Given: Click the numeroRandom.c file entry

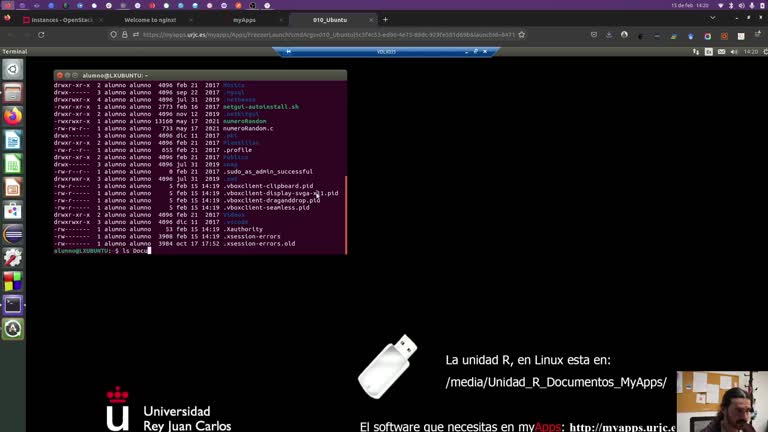Looking at the screenshot, I should pos(248,128).
